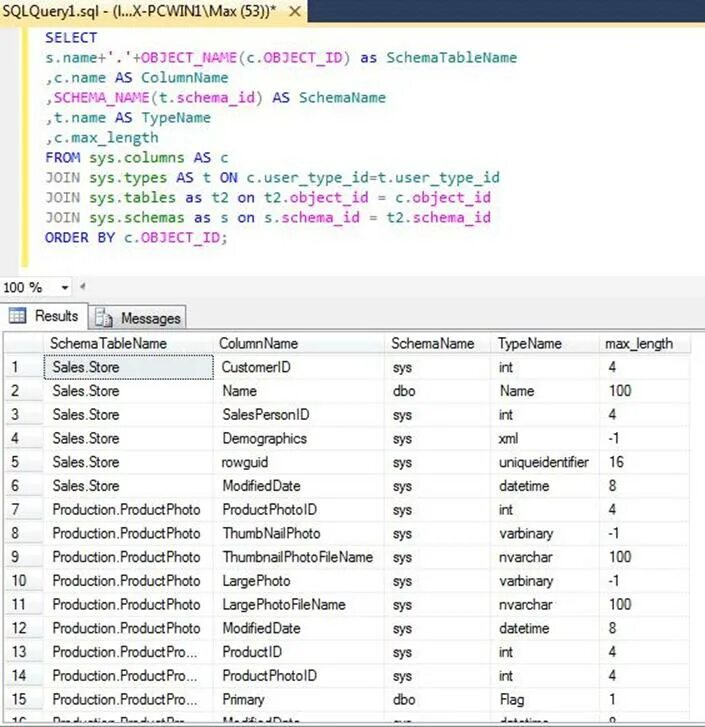
Task: Click the LargePhotoFileName cell
Action: coord(299,605)
